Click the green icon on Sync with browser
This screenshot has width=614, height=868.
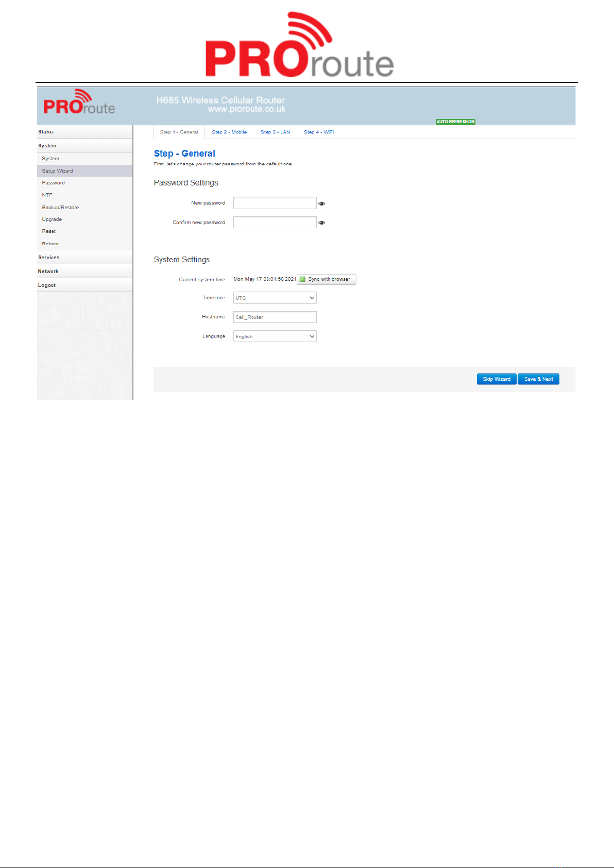click(x=302, y=279)
